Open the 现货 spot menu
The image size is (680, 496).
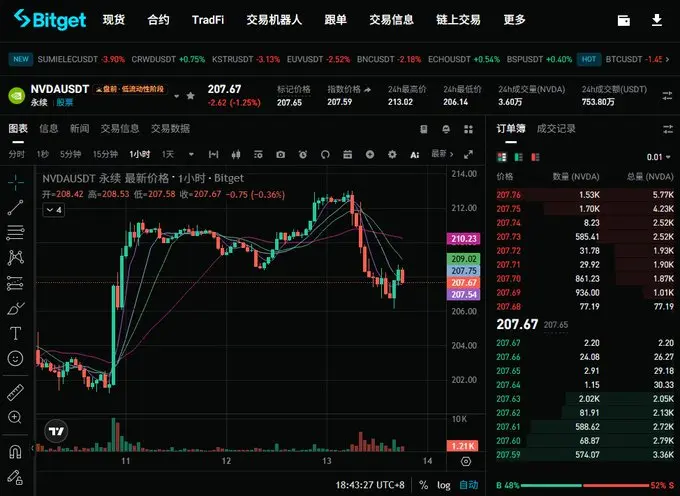pos(114,20)
